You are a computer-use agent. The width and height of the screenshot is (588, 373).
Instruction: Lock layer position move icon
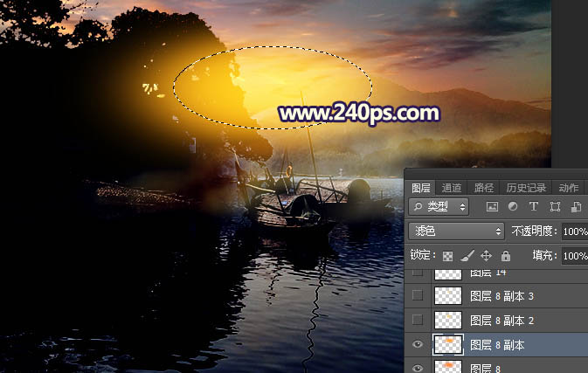pos(487,256)
